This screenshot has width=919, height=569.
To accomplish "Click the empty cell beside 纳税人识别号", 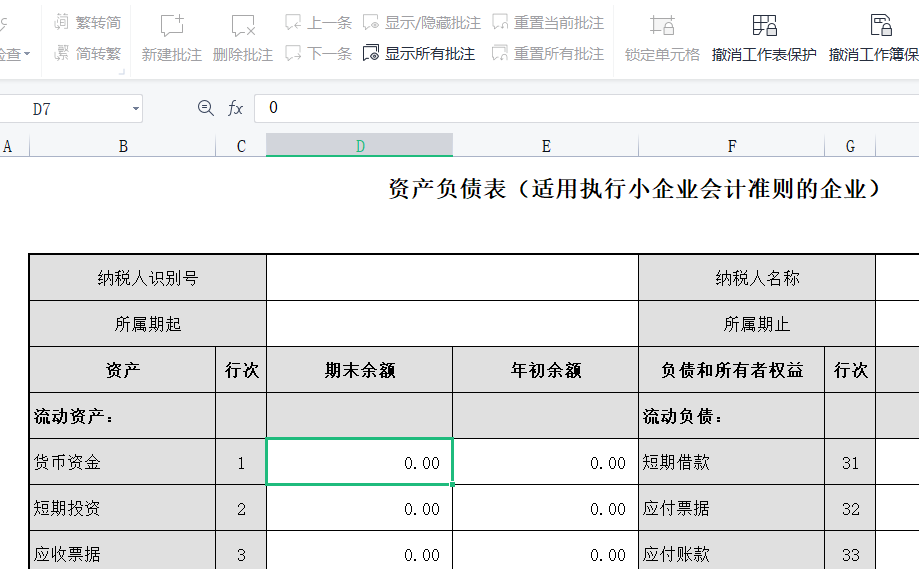I will (452, 278).
